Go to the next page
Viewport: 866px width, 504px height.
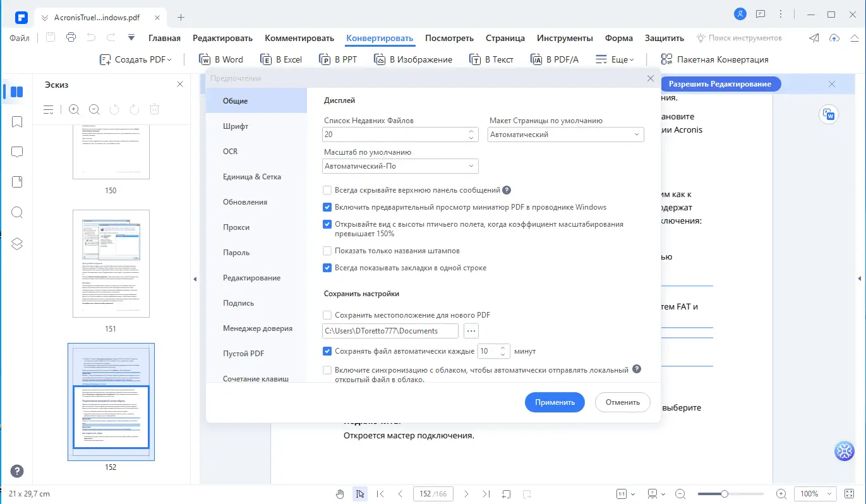pos(466,494)
